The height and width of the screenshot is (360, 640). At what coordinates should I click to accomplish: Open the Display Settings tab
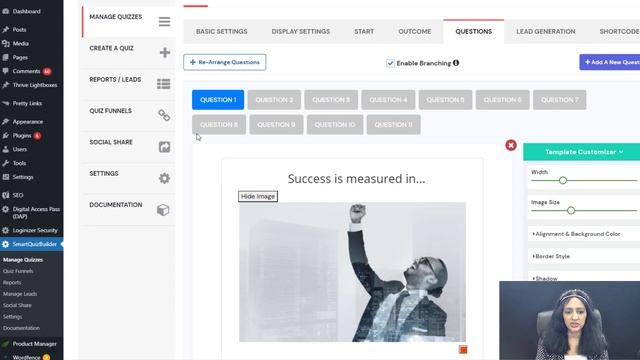(x=301, y=31)
